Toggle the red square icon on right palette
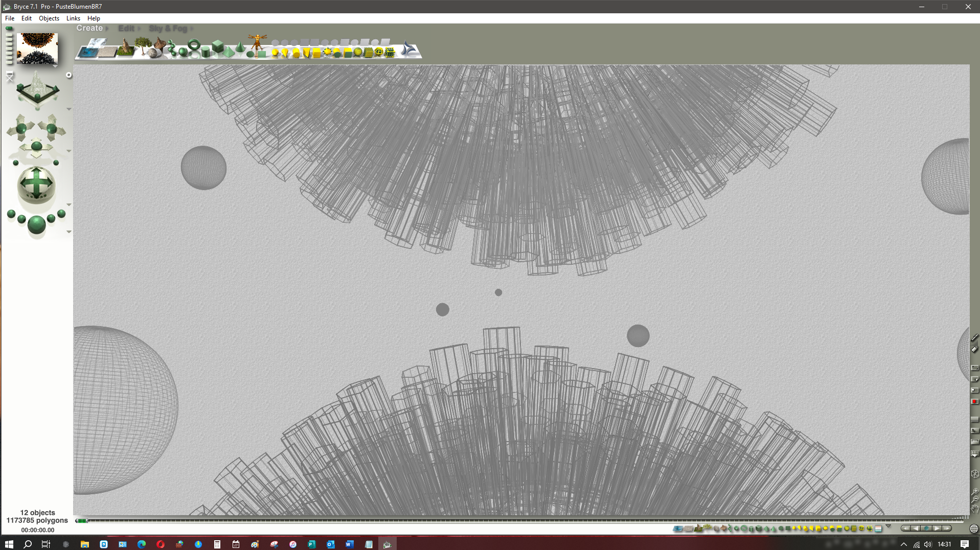The image size is (980, 550). (x=974, y=401)
